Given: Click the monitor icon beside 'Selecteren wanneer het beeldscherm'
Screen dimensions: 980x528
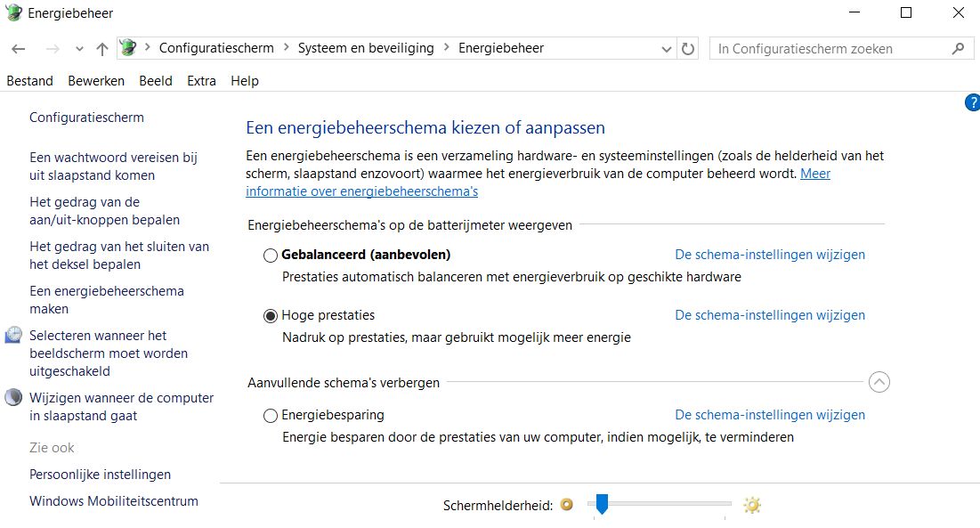Looking at the screenshot, I should (x=13, y=336).
